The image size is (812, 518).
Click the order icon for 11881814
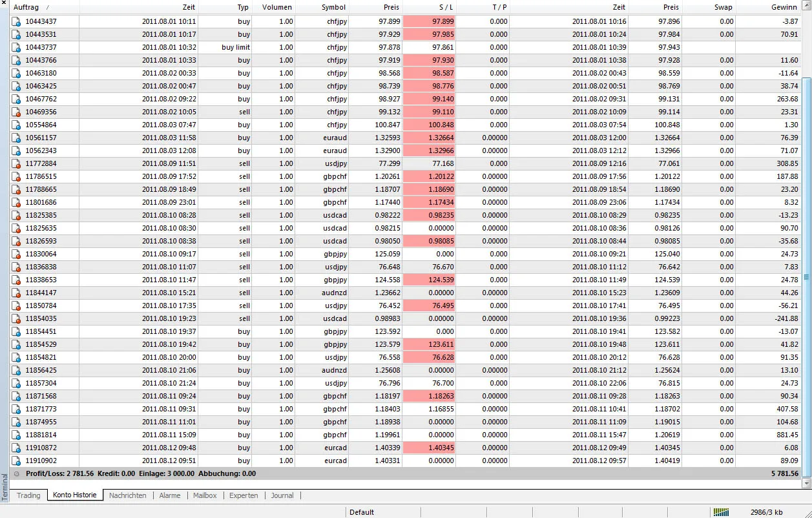click(x=17, y=435)
